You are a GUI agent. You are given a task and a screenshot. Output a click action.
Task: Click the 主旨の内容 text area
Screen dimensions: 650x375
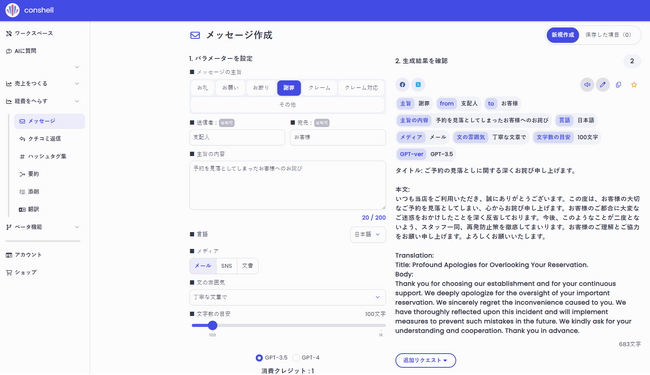[287, 185]
